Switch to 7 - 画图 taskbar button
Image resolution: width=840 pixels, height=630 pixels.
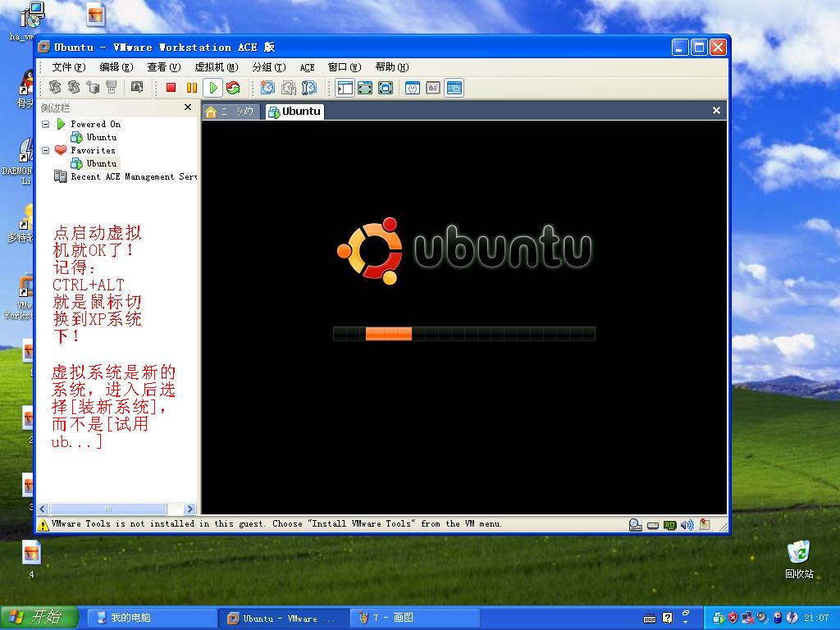[414, 619]
